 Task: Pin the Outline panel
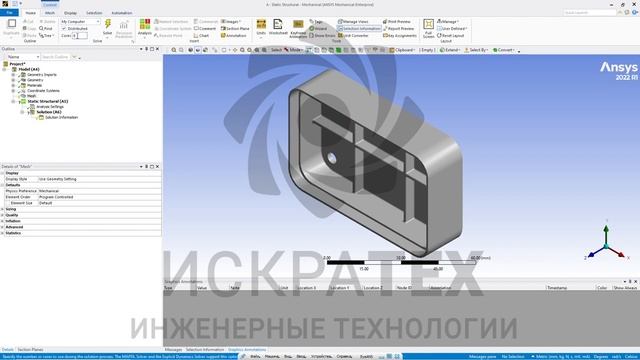tap(147, 49)
